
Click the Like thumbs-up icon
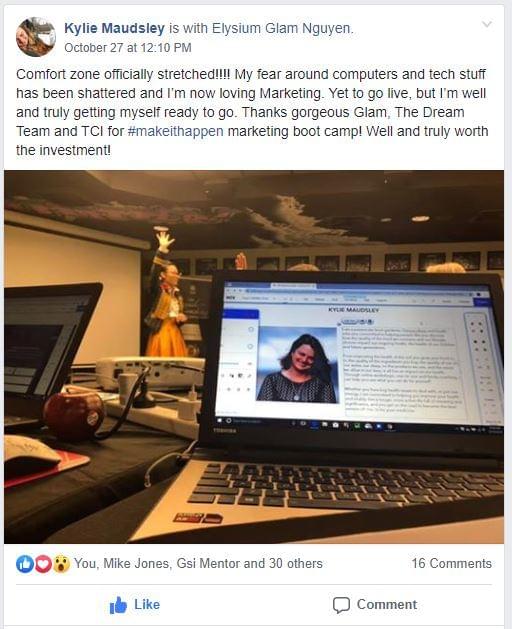coord(118,605)
